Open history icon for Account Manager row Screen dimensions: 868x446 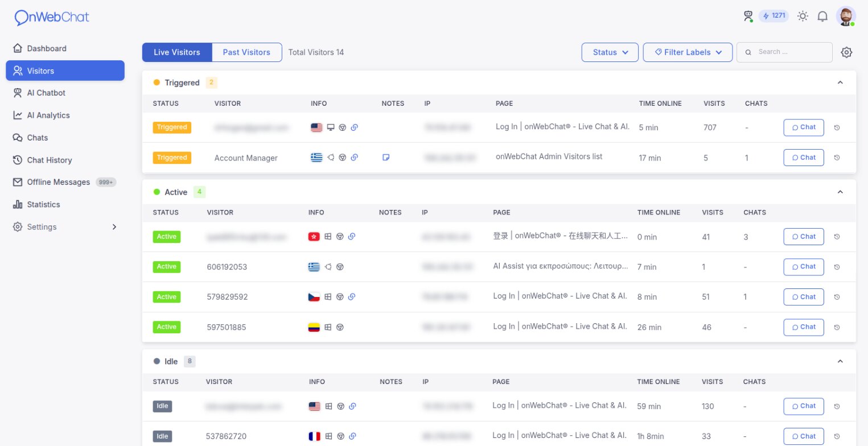coord(837,158)
